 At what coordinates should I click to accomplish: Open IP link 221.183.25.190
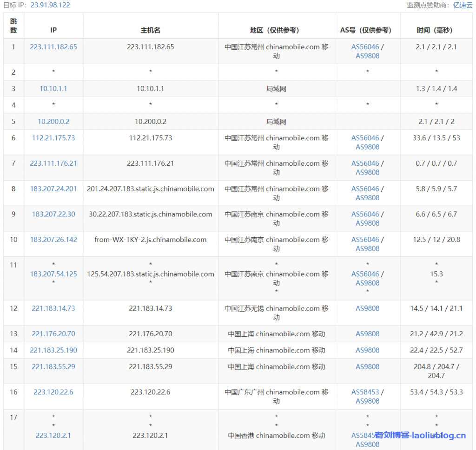click(x=53, y=350)
